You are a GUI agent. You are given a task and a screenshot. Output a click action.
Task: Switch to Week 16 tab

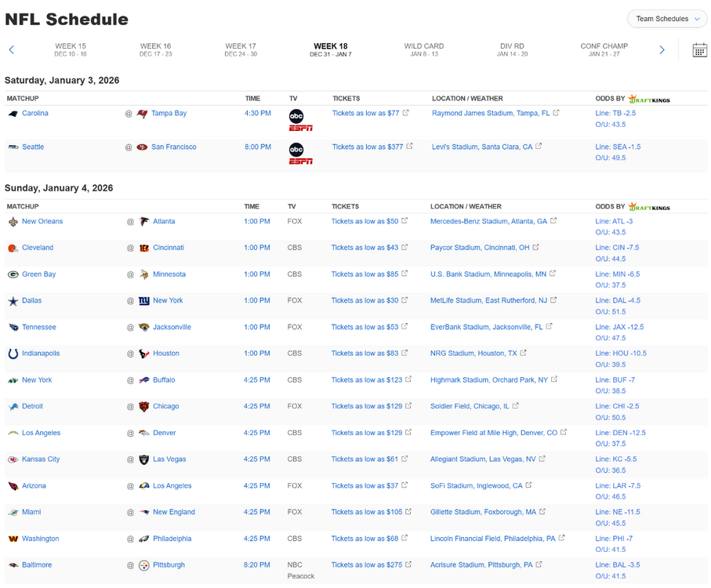(x=155, y=49)
